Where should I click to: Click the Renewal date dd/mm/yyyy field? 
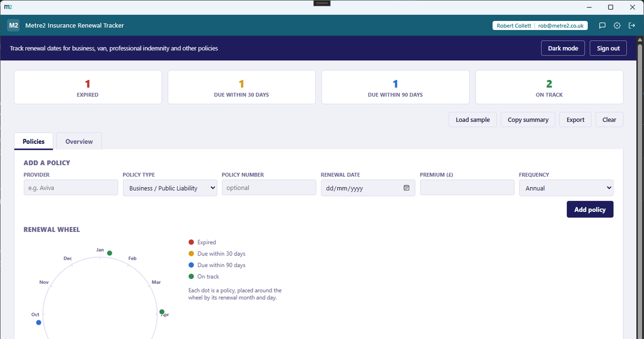tap(368, 188)
